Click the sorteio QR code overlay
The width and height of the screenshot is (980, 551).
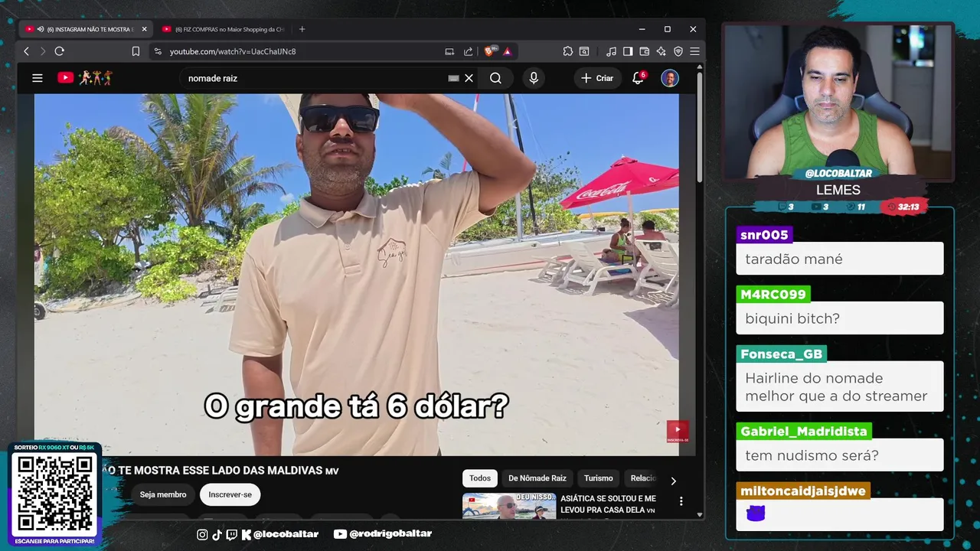click(55, 494)
